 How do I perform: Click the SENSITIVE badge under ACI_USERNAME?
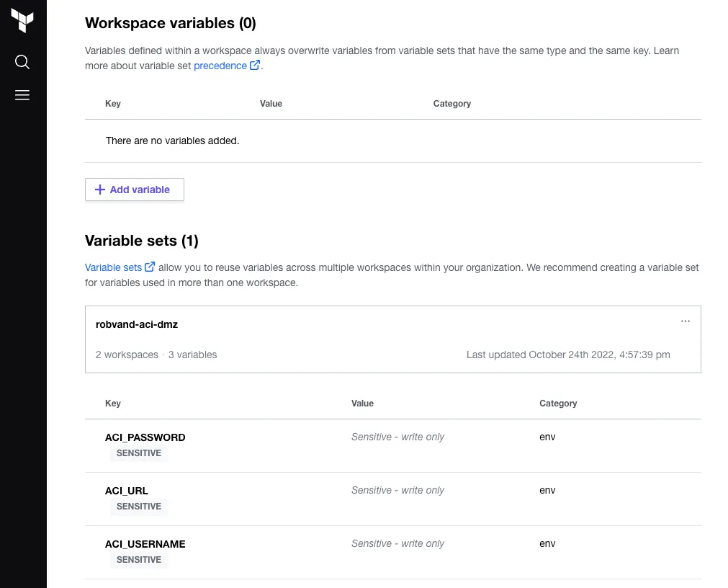tap(139, 560)
